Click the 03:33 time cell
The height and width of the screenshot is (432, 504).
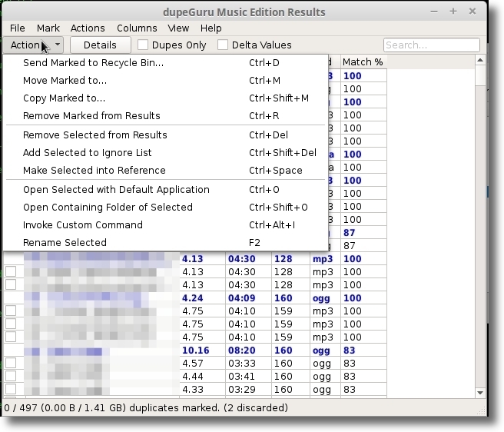pos(248,364)
